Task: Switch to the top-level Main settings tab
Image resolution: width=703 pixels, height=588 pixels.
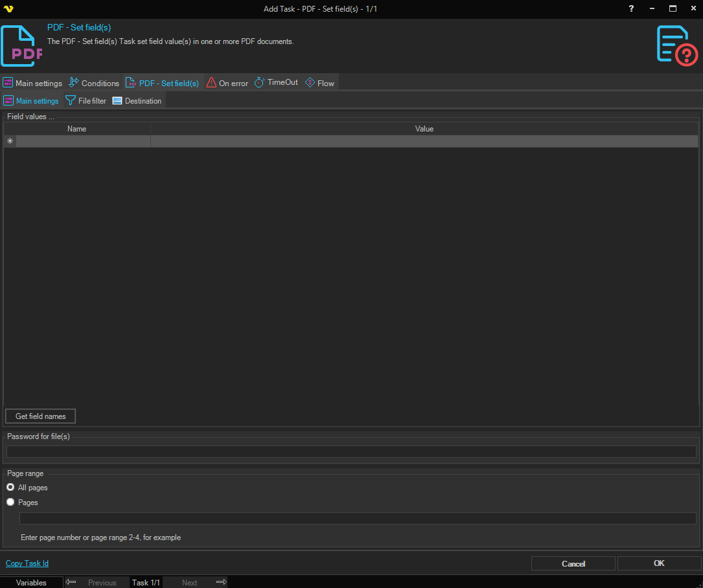Action: point(33,83)
